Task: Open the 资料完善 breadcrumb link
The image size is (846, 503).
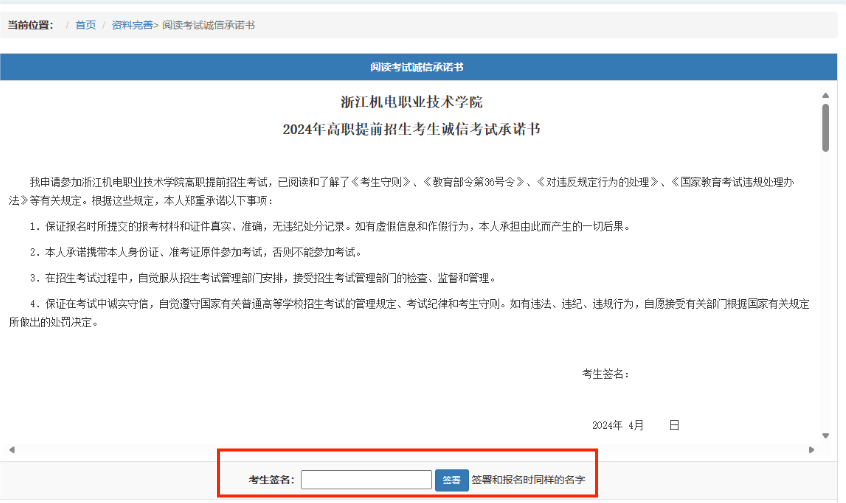Action: click(x=131, y=25)
